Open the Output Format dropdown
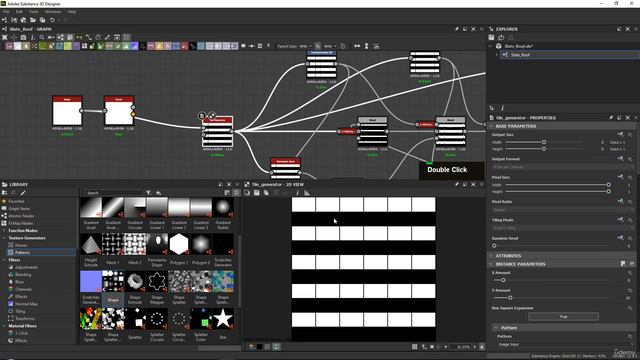640x360 pixels. pyautogui.click(x=562, y=167)
